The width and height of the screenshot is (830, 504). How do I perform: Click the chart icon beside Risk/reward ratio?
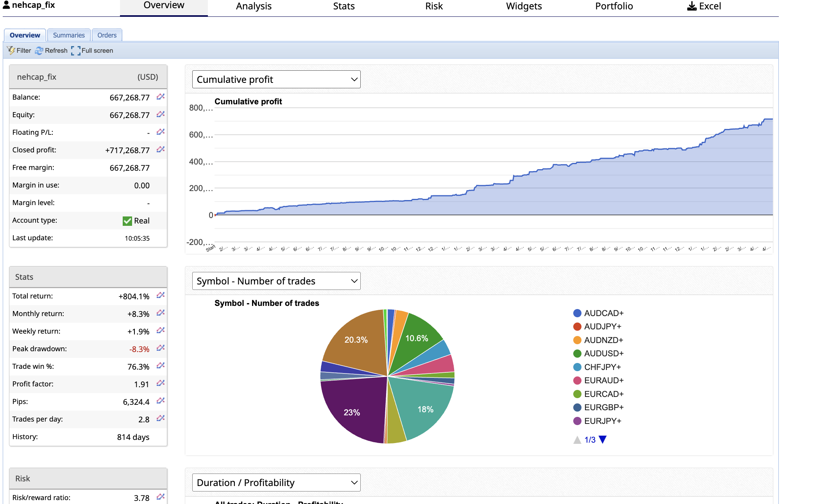[x=160, y=497]
